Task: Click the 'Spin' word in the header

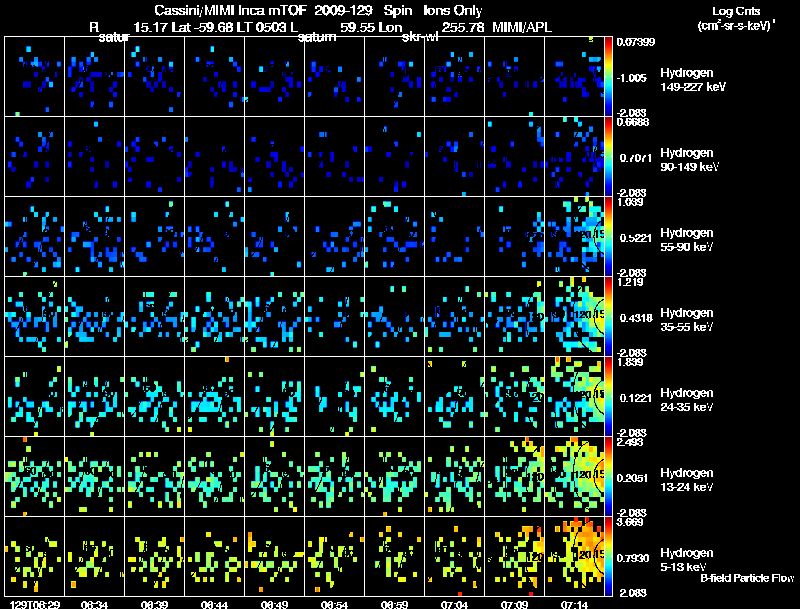Action: coord(397,10)
